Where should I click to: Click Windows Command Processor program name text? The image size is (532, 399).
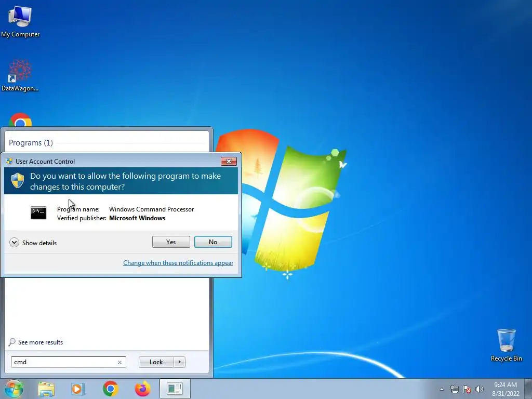click(x=151, y=209)
